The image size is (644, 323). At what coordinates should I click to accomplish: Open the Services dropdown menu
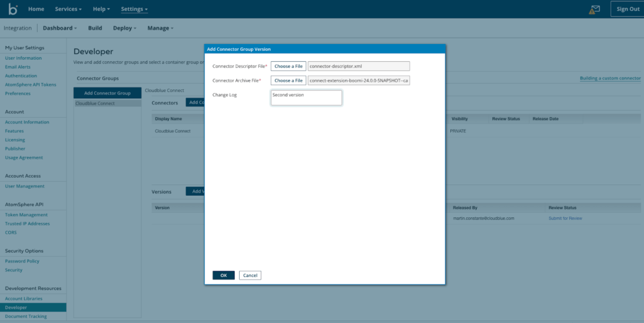point(68,9)
